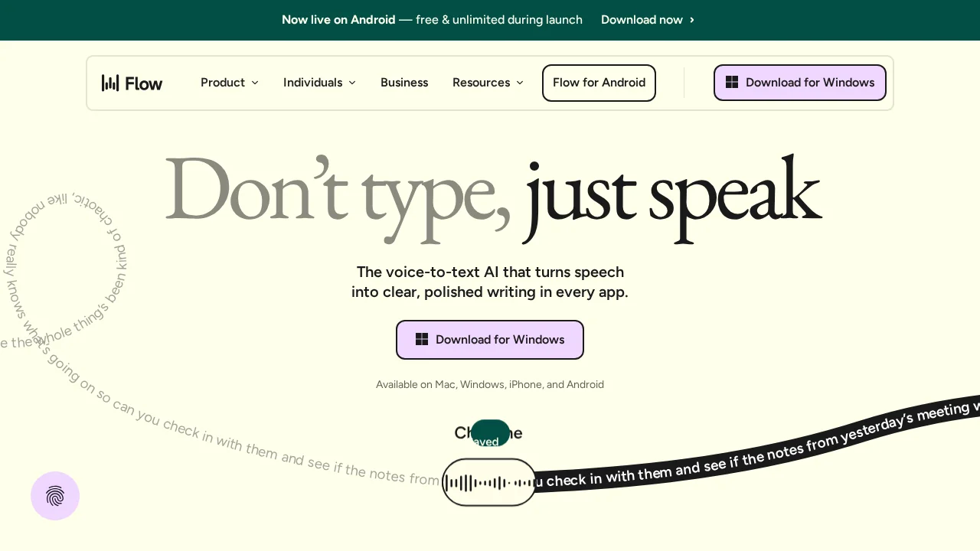Click the Now live on Android announcement

[x=338, y=20]
